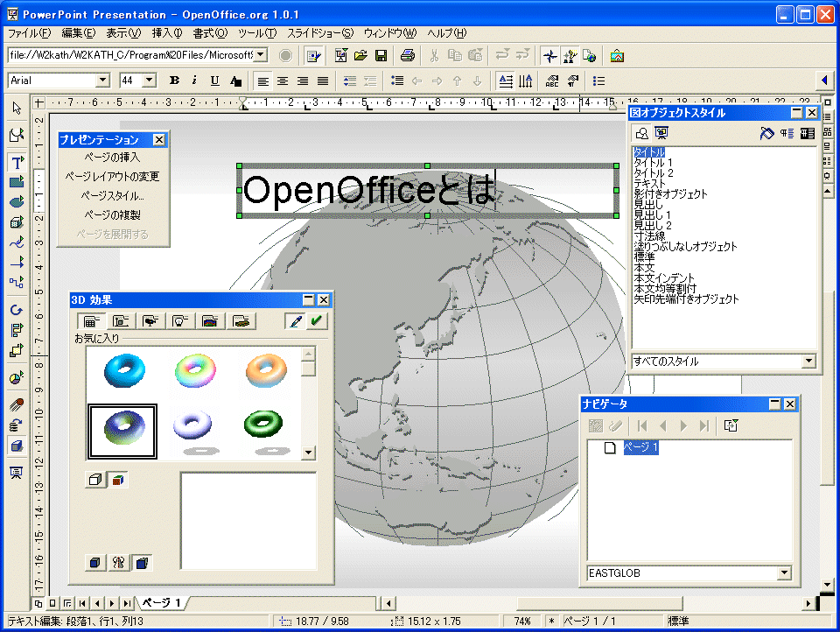The image size is (840, 632).
Task: Activate the Rotate tool
Action: pos(17,310)
